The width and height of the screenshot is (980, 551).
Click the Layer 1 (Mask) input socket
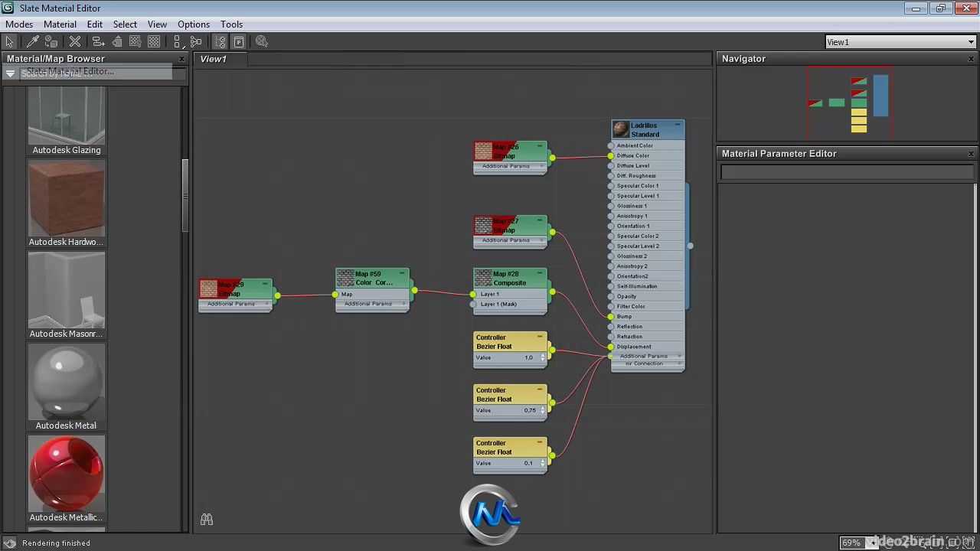(473, 304)
